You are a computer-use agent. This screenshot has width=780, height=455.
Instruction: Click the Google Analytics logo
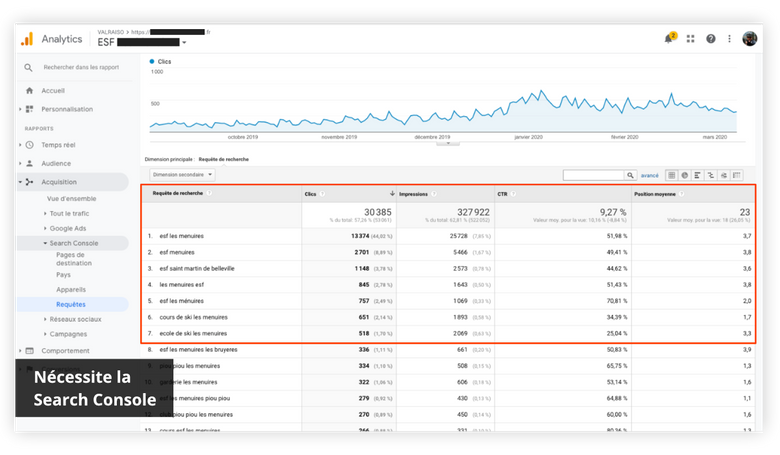pyautogui.click(x=27, y=39)
